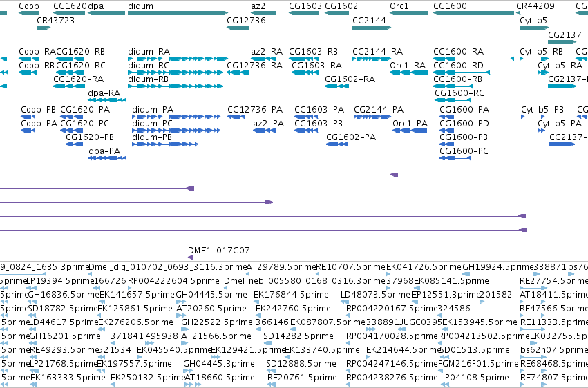Click the CG2144-PA protein glyph

[x=372, y=117]
